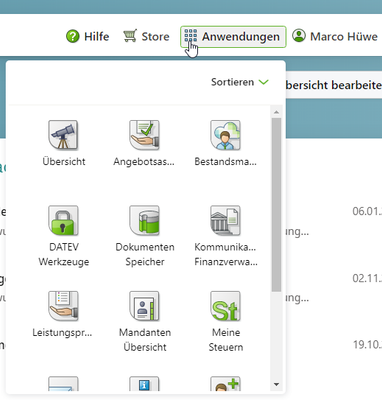This screenshot has height=400, width=382.
Task: Click the 'Dokumenten Speicher' label text
Action: tap(145, 254)
